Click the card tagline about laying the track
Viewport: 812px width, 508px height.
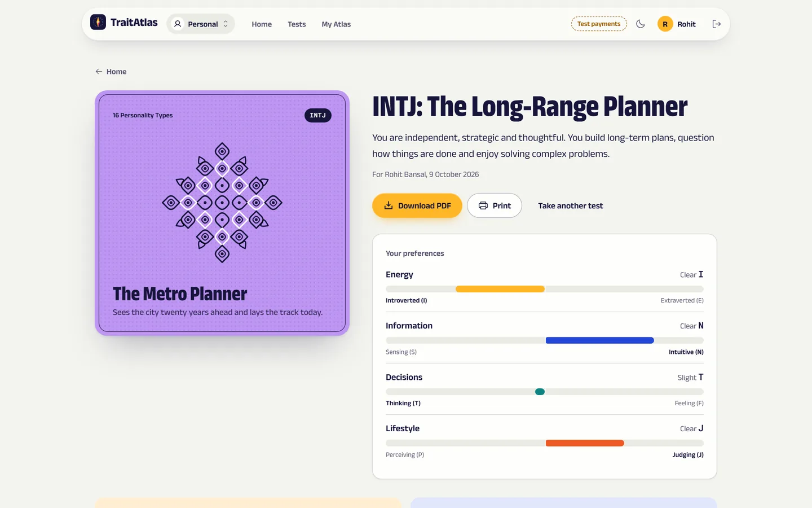click(218, 312)
